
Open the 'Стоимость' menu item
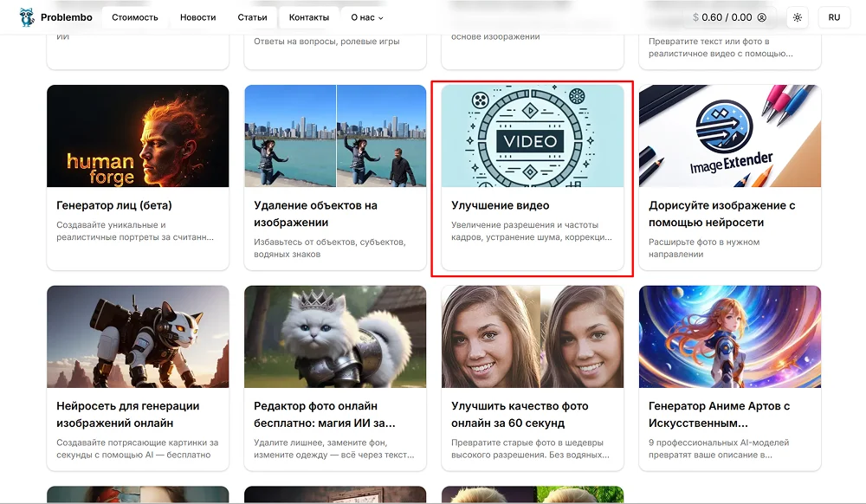tap(135, 17)
